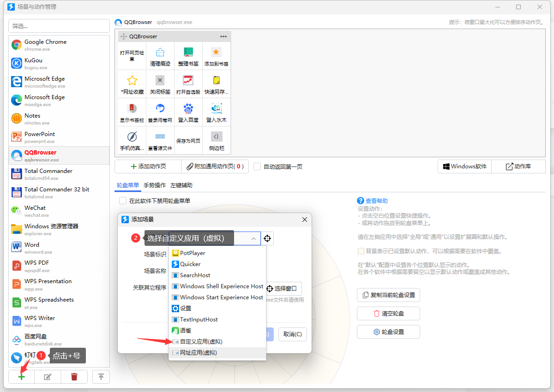Screen dimensions: 554x392
Task: Select 语雀 from the dropdown list
Action: 217,331
